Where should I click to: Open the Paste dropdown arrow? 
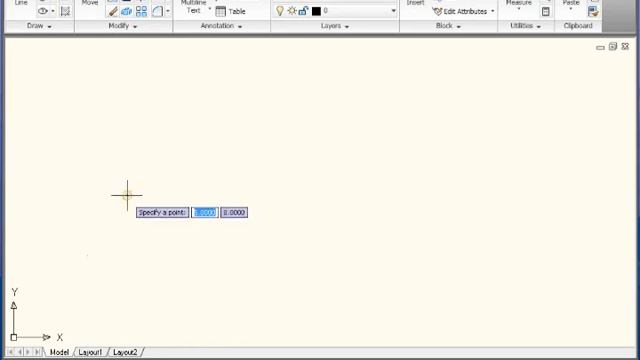point(571,9)
